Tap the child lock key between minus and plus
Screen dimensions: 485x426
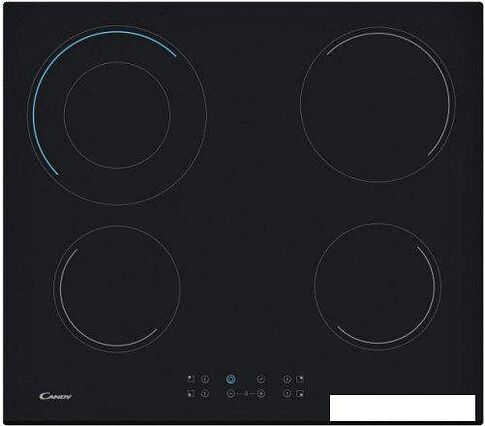click(246, 394)
